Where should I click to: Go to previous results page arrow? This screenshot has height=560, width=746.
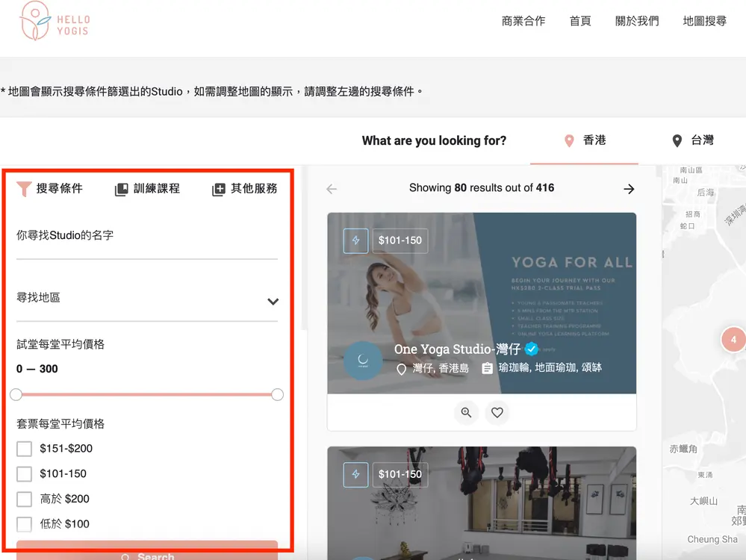[x=332, y=189]
